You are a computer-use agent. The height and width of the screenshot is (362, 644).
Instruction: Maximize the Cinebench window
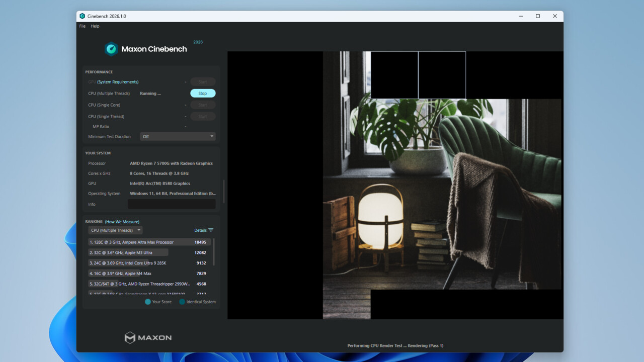point(538,16)
